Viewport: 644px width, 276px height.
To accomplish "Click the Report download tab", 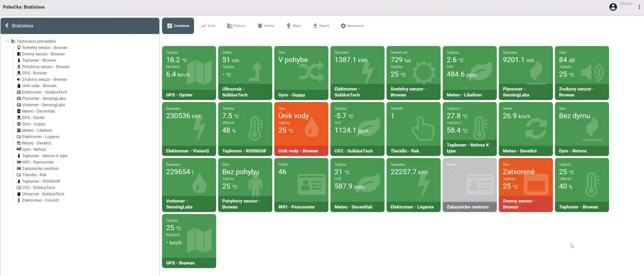I will click(321, 26).
